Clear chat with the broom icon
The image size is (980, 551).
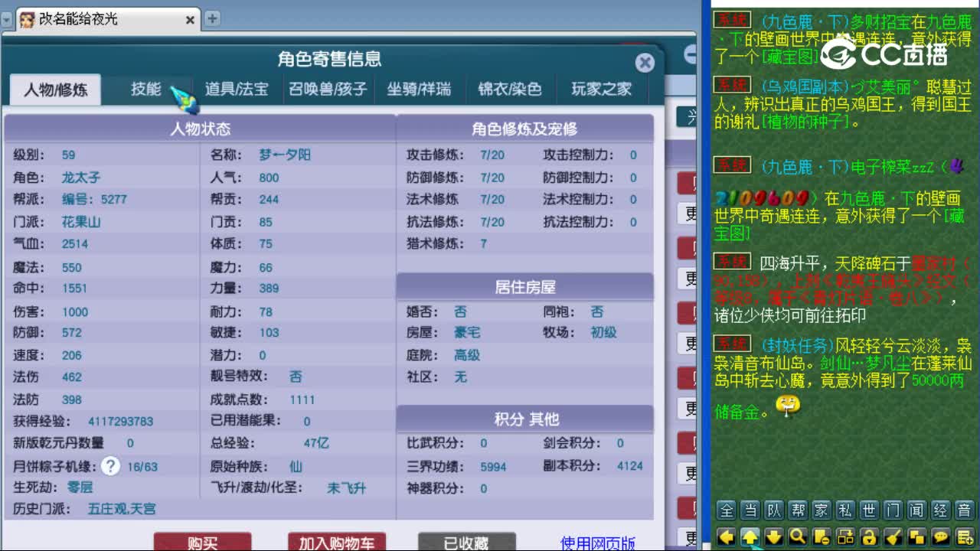[893, 536]
